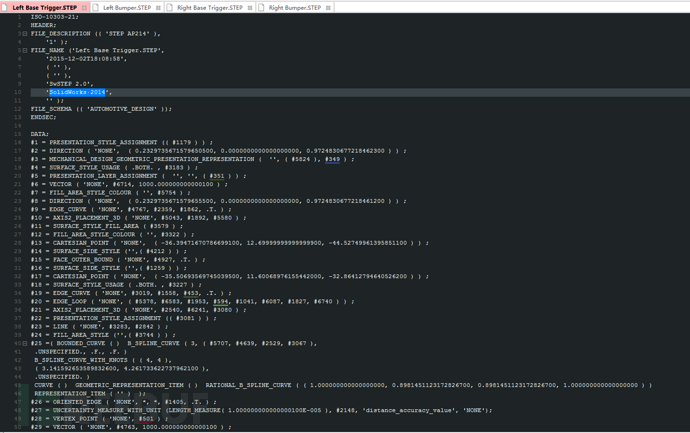Click the Right Bumper.STEP tab file icon
The width and height of the screenshot is (690, 433).
pyautogui.click(x=261, y=7)
